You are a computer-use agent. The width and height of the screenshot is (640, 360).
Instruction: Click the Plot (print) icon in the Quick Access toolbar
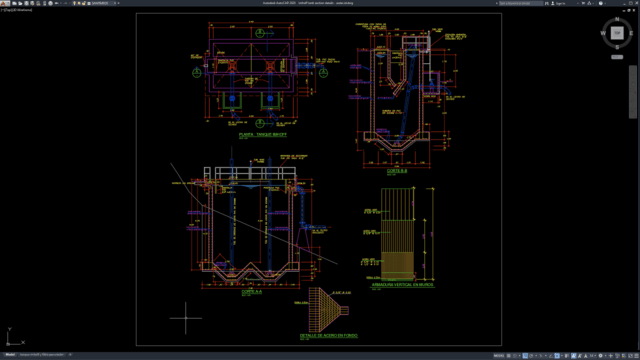pos(44,3)
